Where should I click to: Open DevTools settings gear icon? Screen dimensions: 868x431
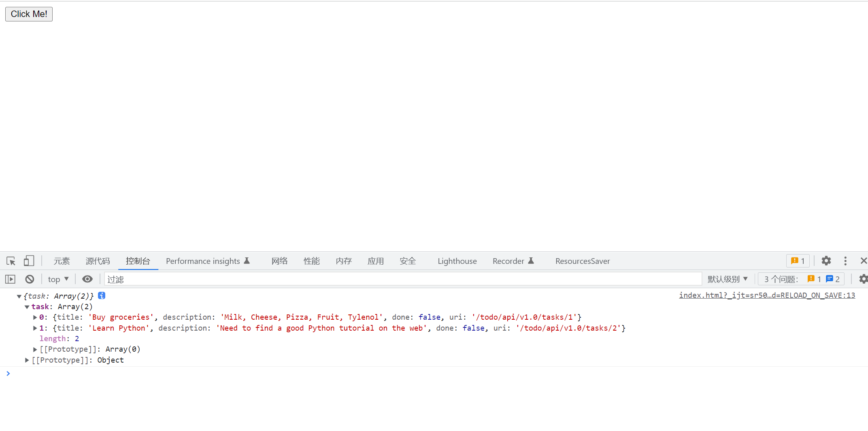[826, 261]
